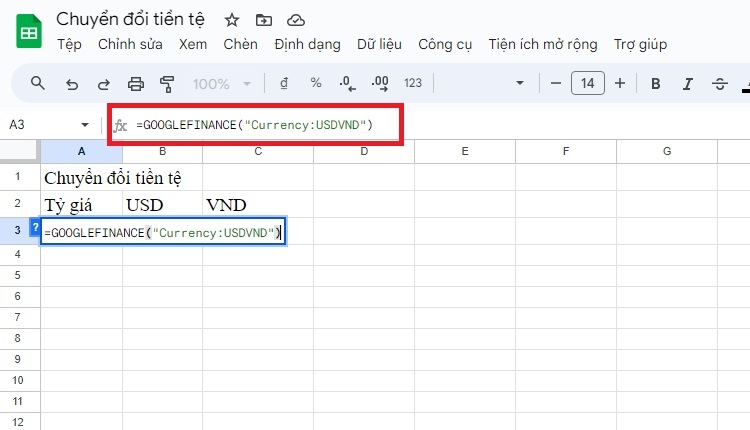
Task: Select column C header
Action: (x=258, y=152)
